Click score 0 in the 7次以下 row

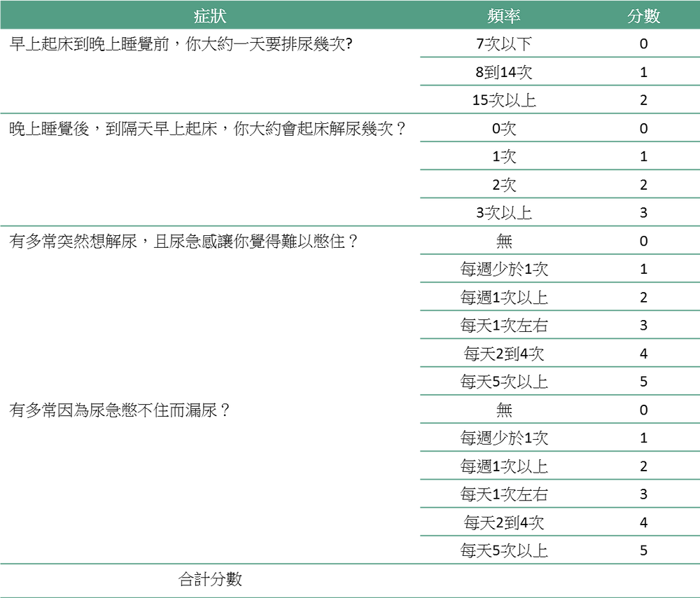coord(643,44)
